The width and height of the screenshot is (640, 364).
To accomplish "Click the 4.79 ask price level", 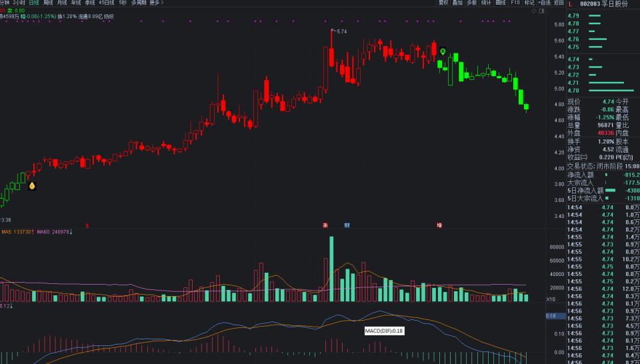I will pos(573,16).
